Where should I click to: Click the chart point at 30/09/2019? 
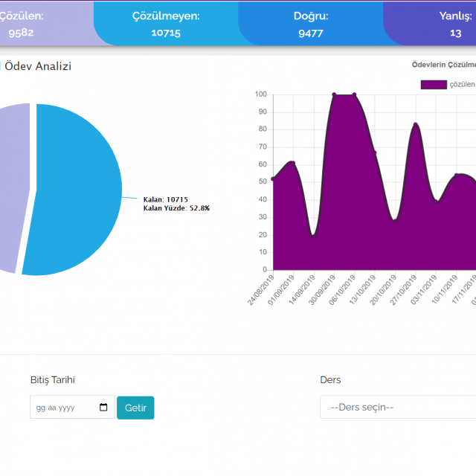tap(334, 94)
